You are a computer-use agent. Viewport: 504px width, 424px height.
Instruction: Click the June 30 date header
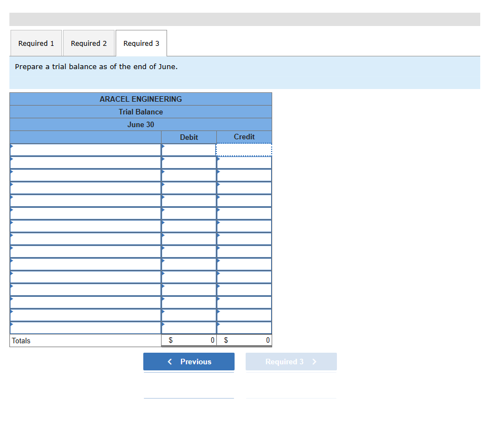pos(141,124)
